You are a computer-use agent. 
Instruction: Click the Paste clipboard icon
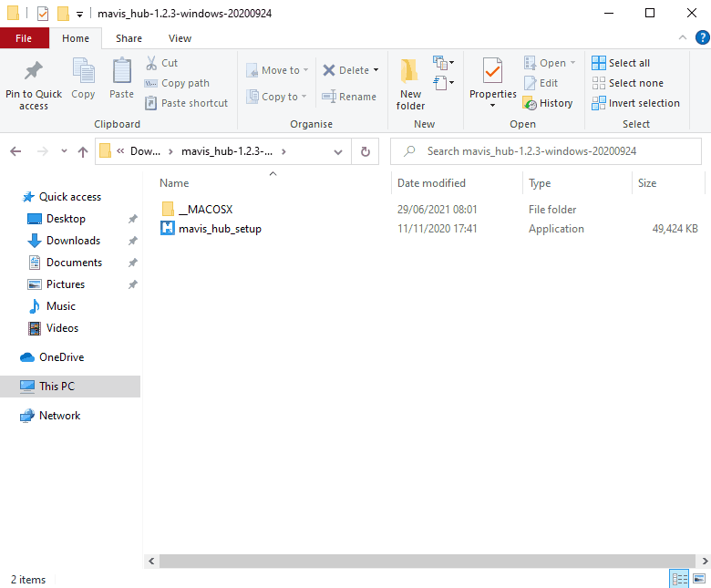point(121,71)
